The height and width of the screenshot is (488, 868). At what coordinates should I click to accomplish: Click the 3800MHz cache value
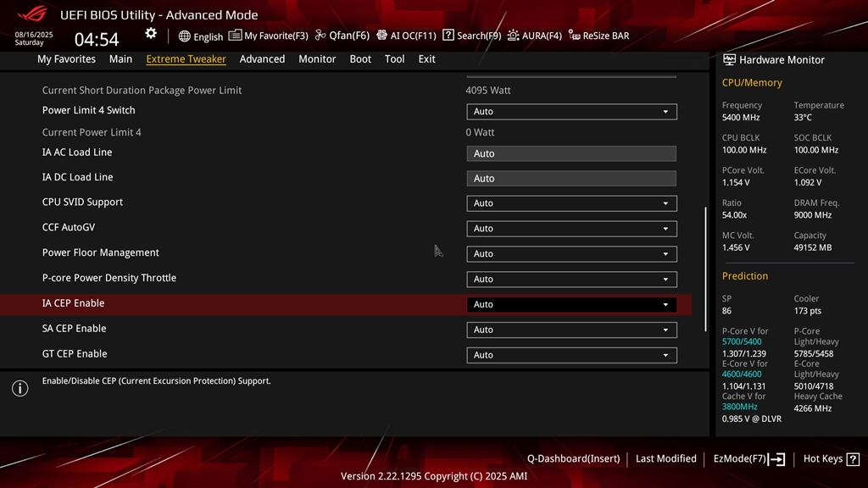point(739,407)
